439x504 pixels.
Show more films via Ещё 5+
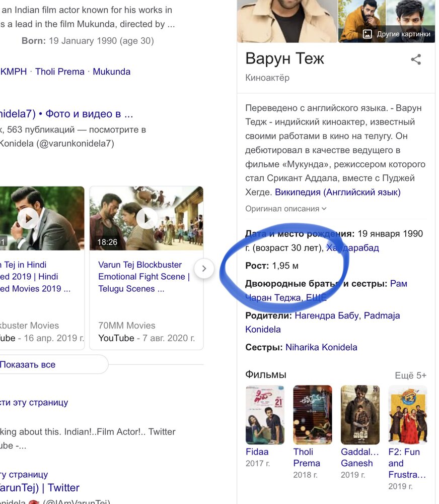pyautogui.click(x=410, y=375)
